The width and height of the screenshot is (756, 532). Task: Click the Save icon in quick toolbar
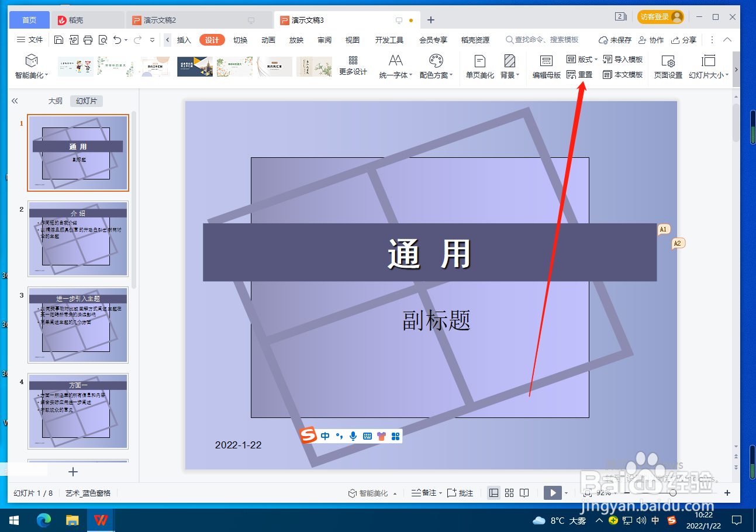point(58,40)
